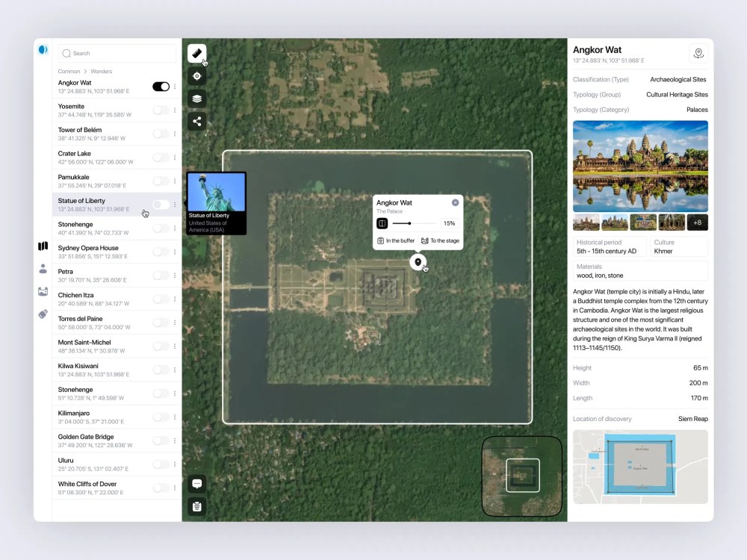Click the share icon on map toolbar
This screenshot has height=560, width=747.
196,122
